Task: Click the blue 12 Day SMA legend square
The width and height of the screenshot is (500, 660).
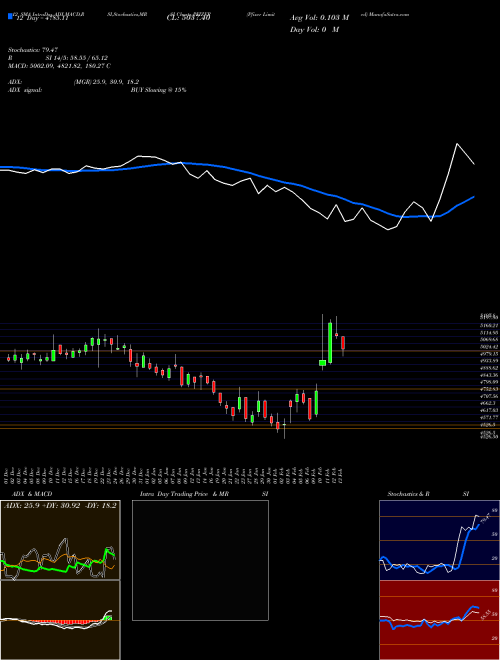Action: [x=10, y=17]
